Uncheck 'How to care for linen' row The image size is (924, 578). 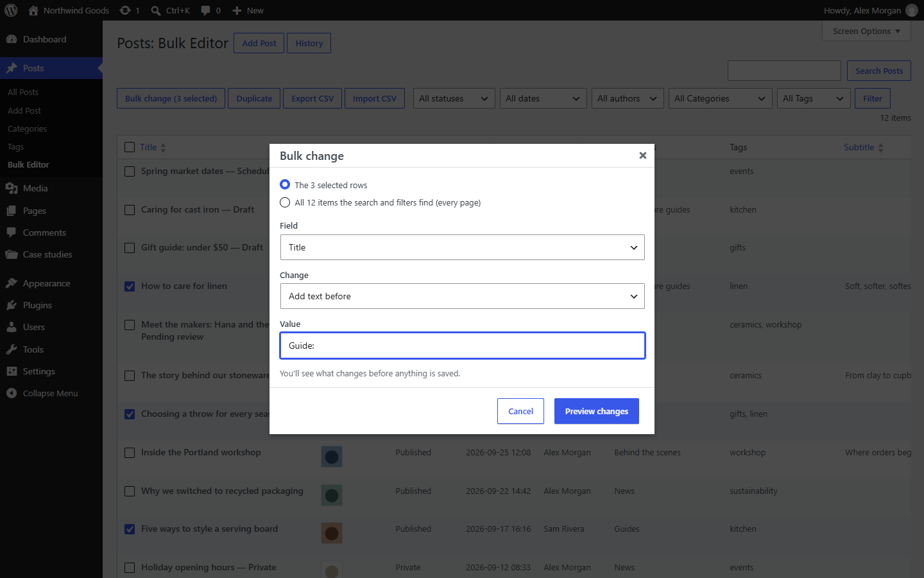(130, 286)
